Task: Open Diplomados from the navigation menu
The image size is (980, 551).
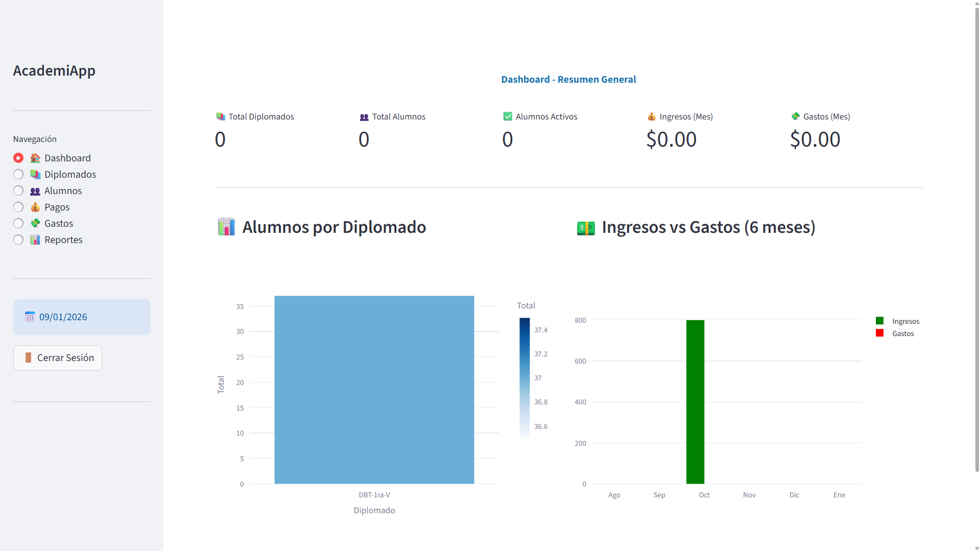Action: (69, 174)
